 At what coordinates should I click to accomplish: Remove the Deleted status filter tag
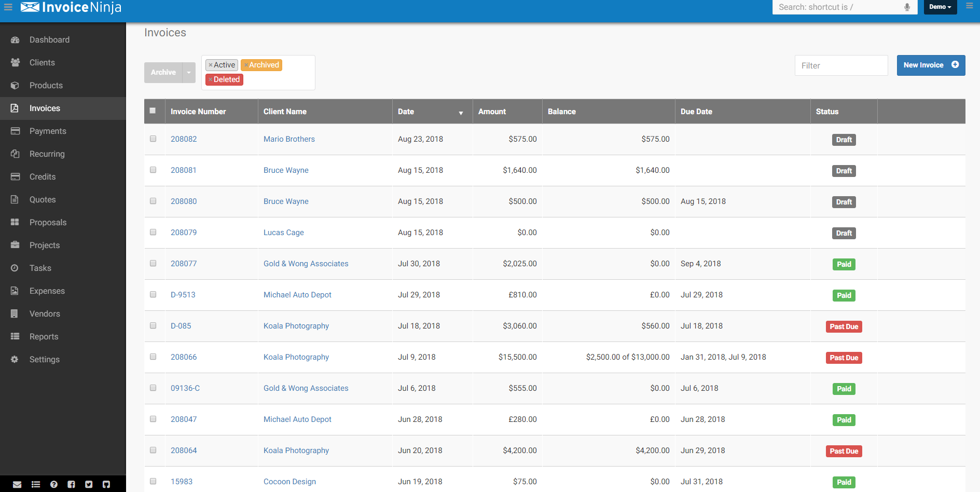[211, 79]
